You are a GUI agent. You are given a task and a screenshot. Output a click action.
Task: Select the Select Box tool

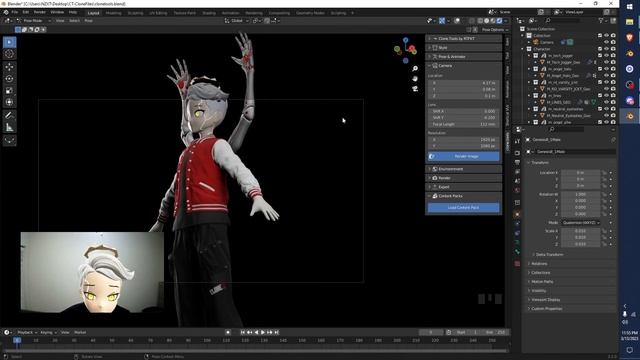coord(9,42)
